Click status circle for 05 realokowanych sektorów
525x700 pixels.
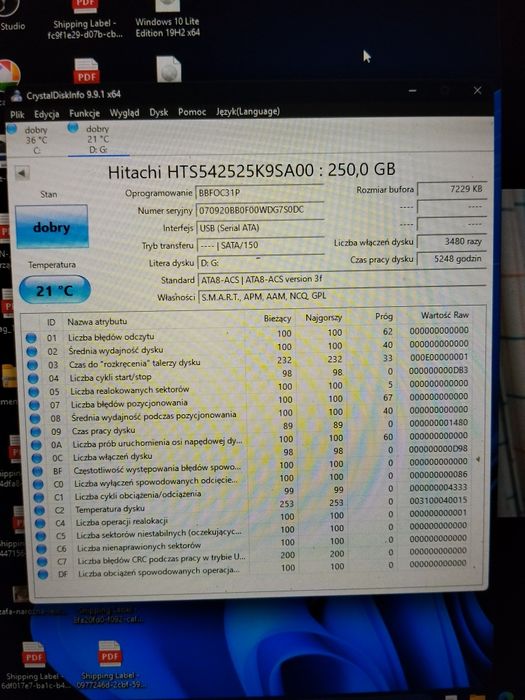[34, 392]
